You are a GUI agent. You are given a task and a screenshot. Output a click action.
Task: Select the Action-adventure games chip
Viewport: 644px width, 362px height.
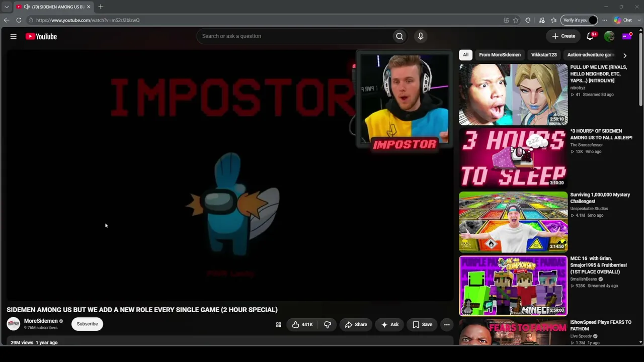(591, 55)
